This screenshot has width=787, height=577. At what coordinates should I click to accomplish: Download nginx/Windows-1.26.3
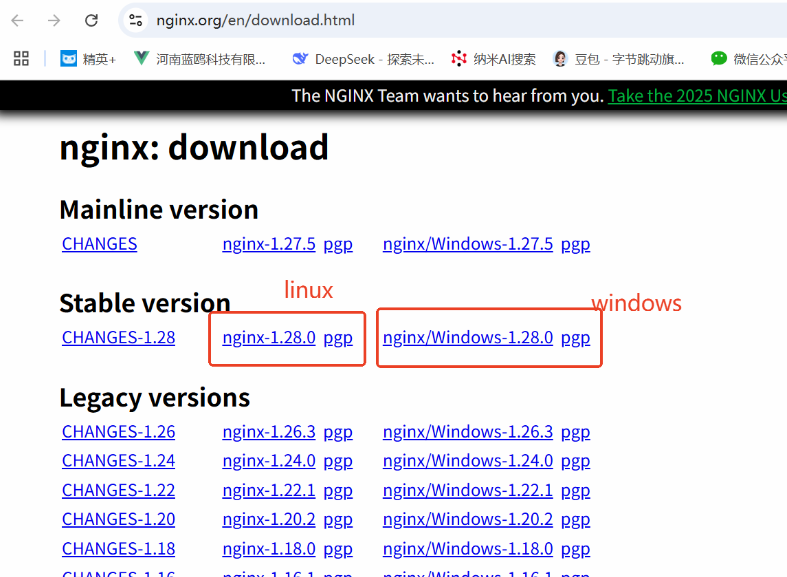(468, 432)
